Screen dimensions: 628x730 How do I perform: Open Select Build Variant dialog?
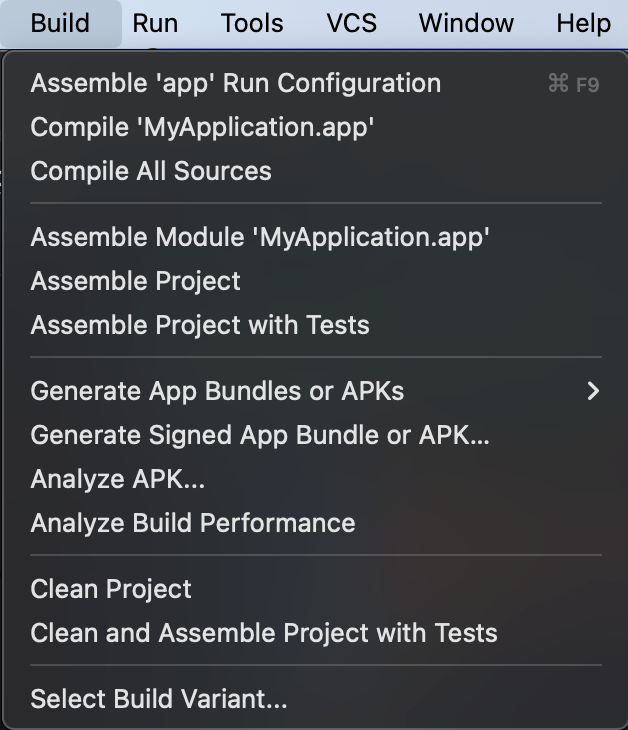click(316, 699)
